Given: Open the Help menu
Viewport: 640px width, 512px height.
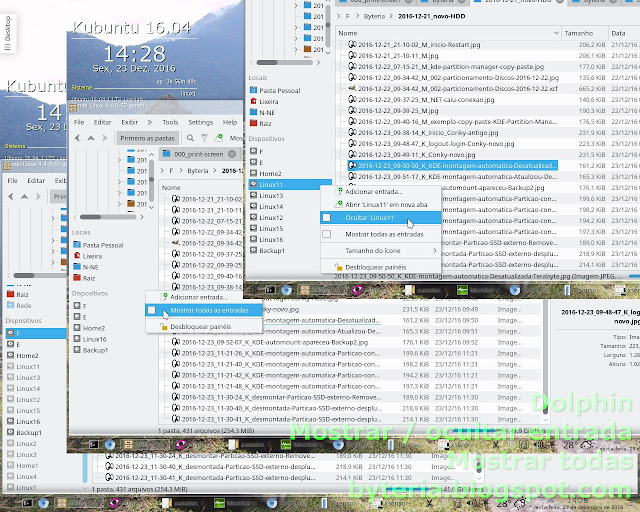Looking at the screenshot, I should coord(230,122).
